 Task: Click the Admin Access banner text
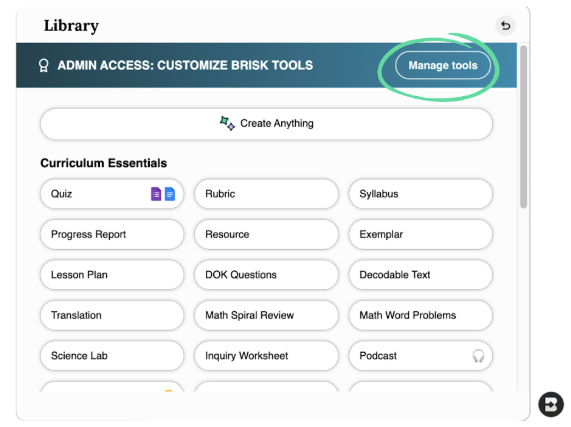[185, 66]
